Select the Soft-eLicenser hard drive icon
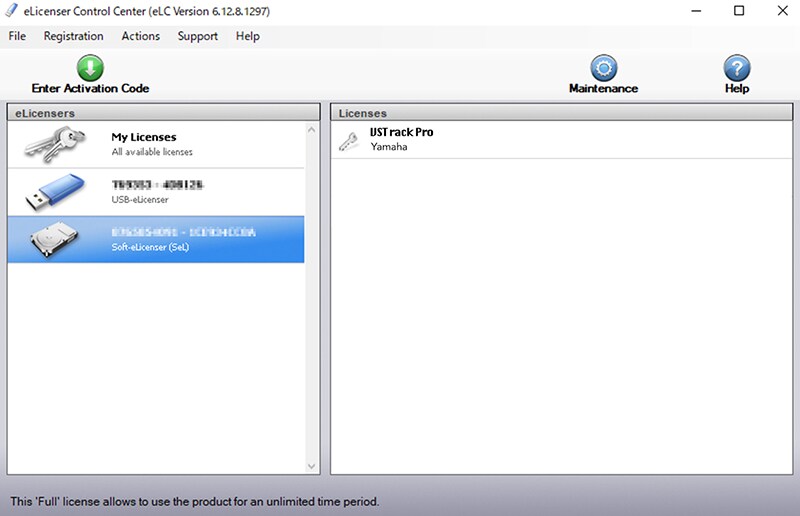This screenshot has height=516, width=800. (x=56, y=239)
